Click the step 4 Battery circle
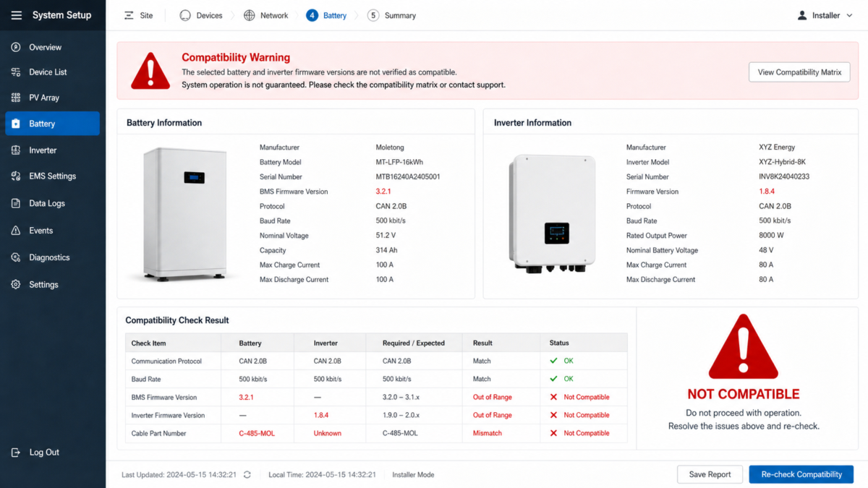This screenshot has height=488, width=868. click(x=312, y=15)
